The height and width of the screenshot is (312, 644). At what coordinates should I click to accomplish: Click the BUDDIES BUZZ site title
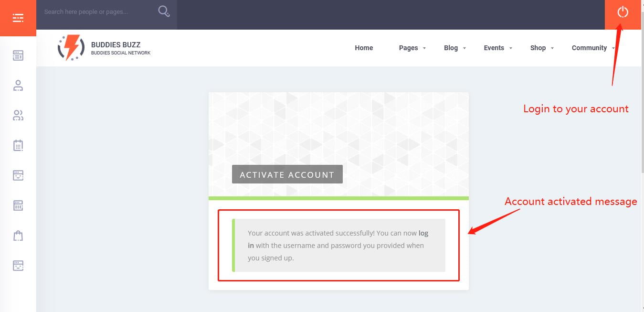[x=116, y=45]
